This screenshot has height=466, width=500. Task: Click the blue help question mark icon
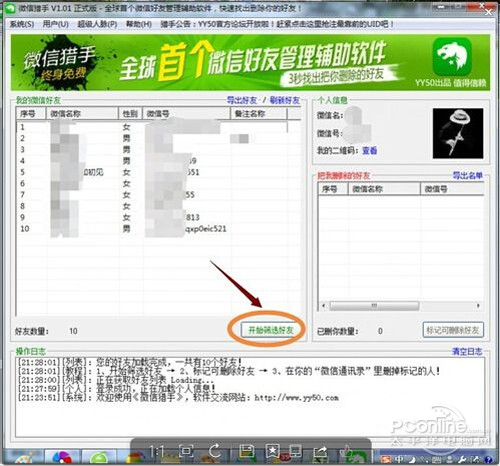489,460
